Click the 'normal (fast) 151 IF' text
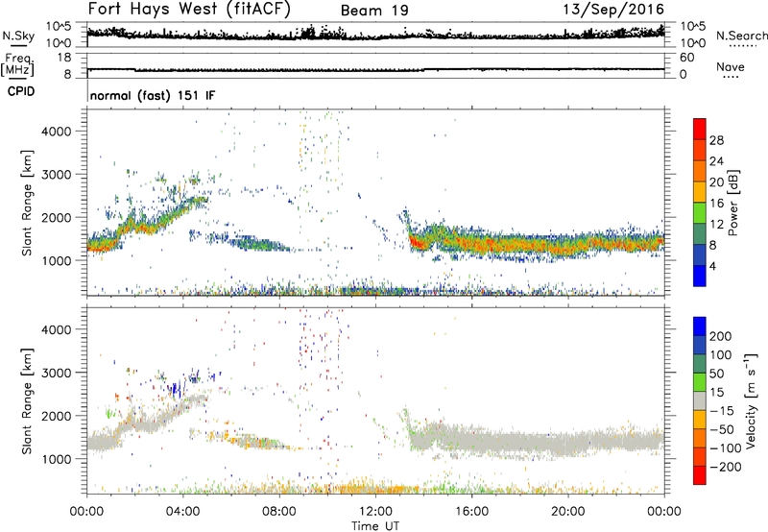 (153, 95)
